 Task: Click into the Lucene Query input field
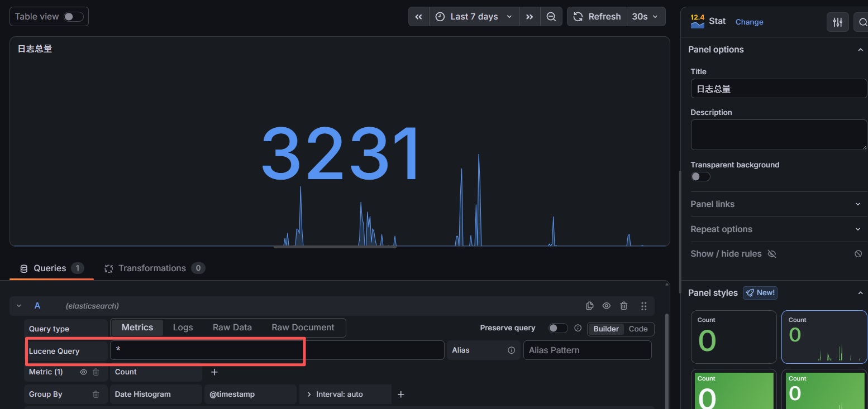click(277, 350)
